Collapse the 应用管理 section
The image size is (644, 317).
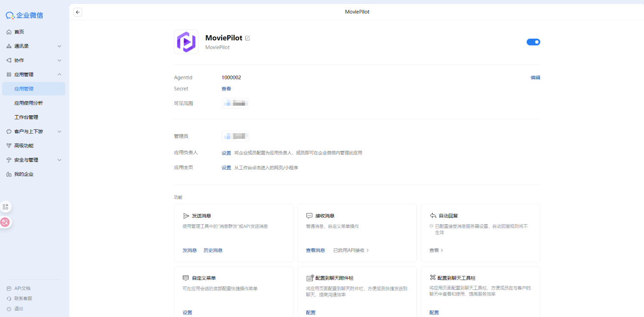[34, 74]
